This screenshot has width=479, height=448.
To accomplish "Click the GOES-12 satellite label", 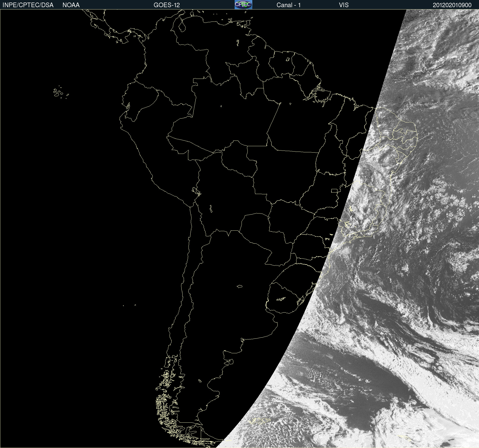I will [167, 5].
